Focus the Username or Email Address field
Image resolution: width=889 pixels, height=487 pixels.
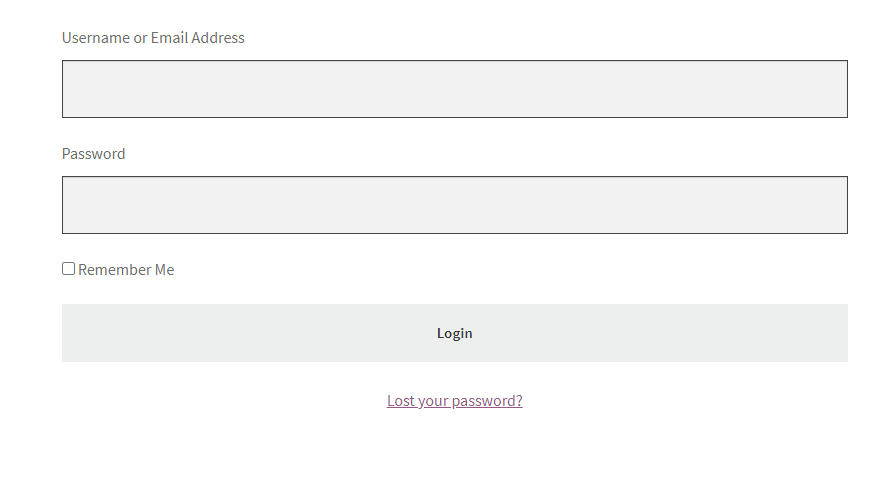pos(455,89)
